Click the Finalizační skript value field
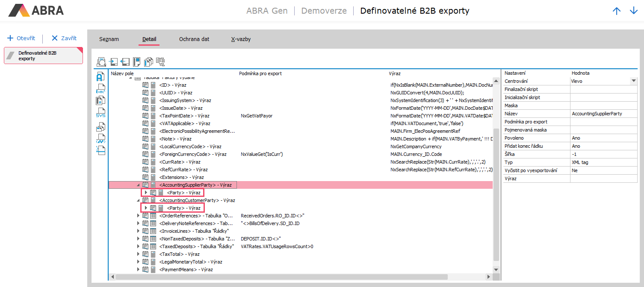This screenshot has height=287, width=644. (x=603, y=89)
